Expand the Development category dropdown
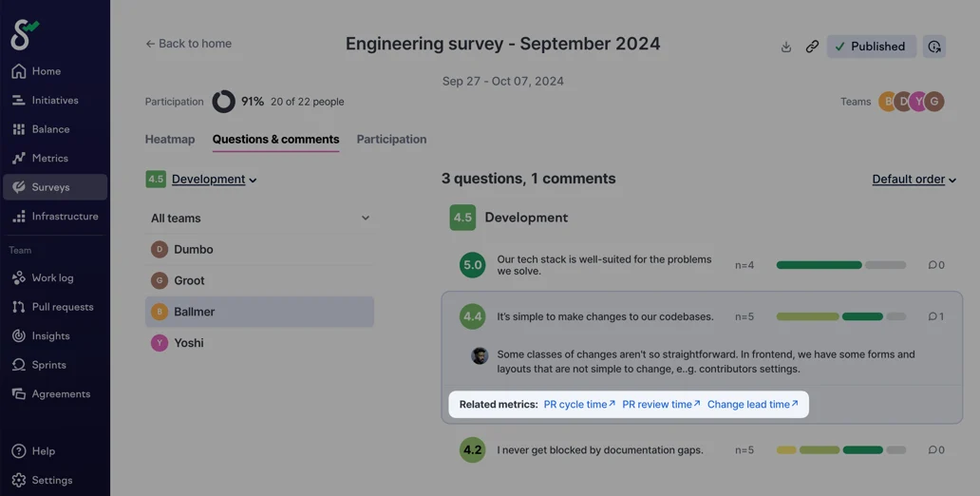This screenshot has height=496, width=980. [214, 179]
